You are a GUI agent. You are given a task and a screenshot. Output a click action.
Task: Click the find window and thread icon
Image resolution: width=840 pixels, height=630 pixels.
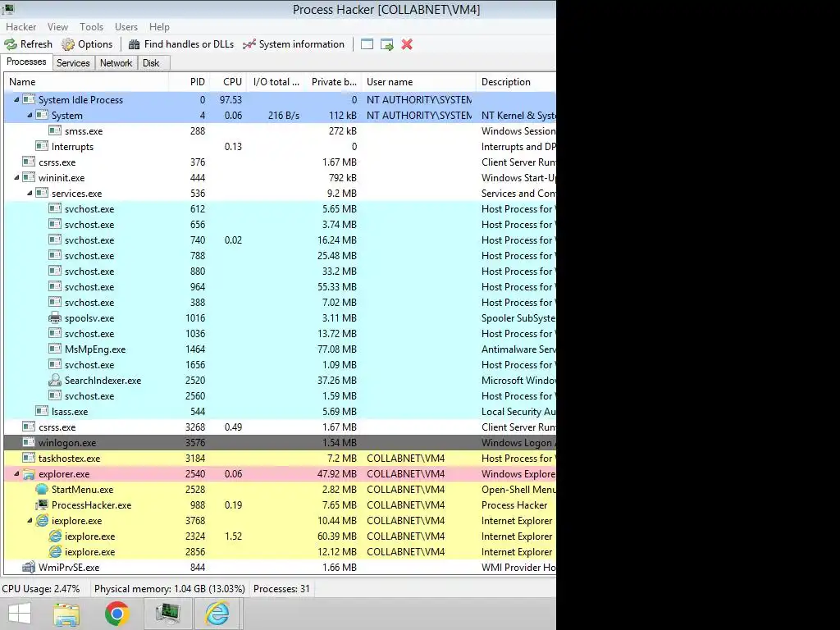click(x=387, y=44)
